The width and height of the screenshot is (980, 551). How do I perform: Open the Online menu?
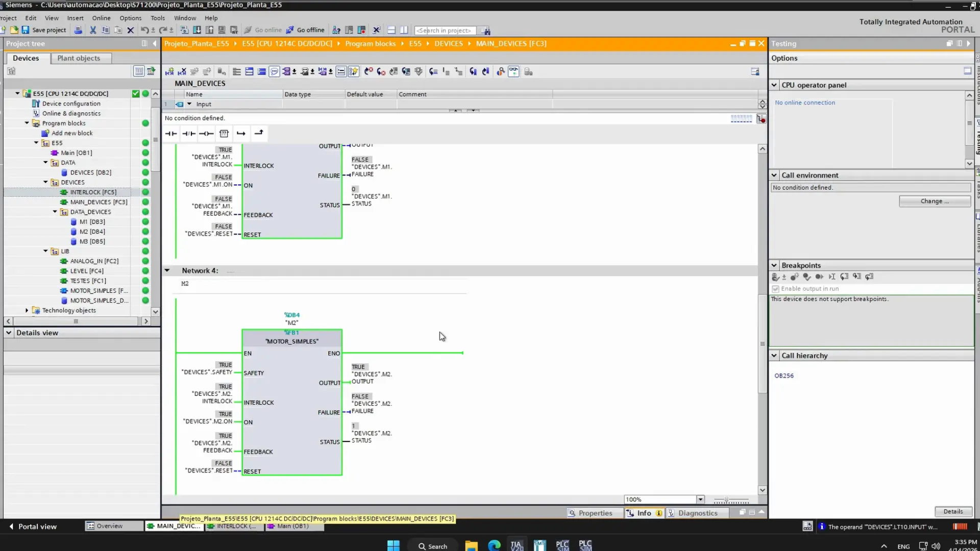click(101, 18)
